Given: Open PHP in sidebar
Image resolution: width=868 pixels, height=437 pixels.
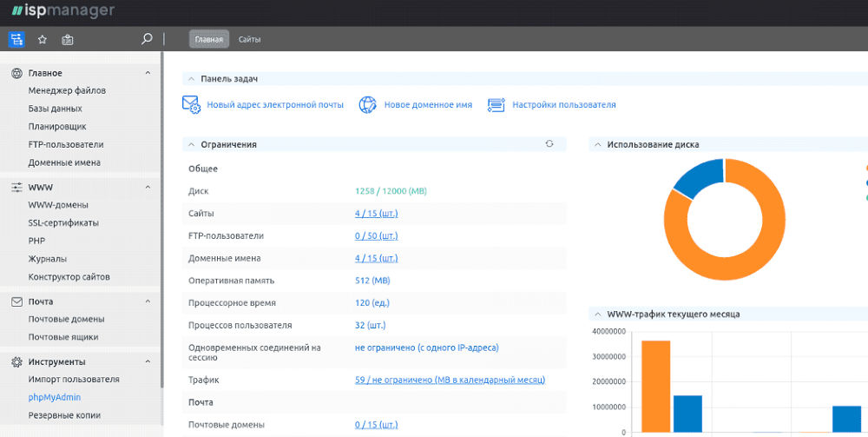Looking at the screenshot, I should pos(36,241).
